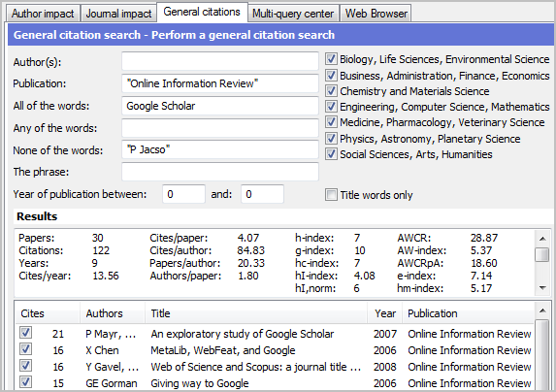
Task: Uncheck Chemistry and Materials Science
Action: click(331, 91)
